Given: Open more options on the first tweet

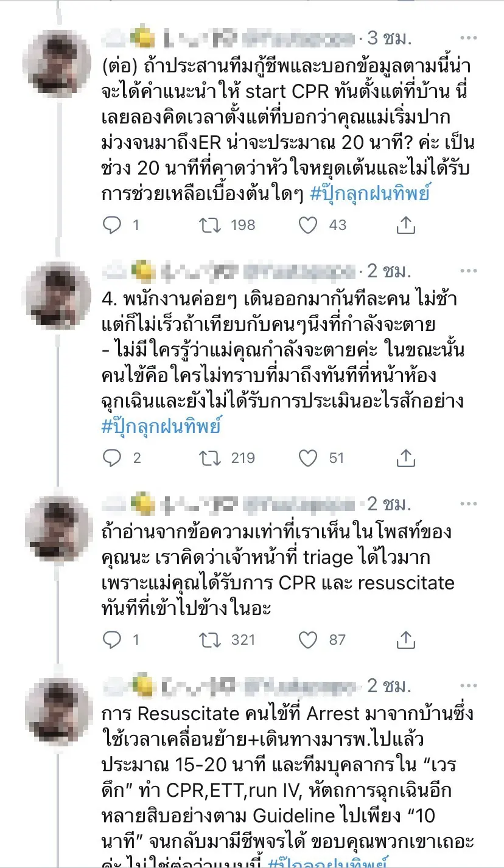Looking at the screenshot, I should click(x=468, y=38).
